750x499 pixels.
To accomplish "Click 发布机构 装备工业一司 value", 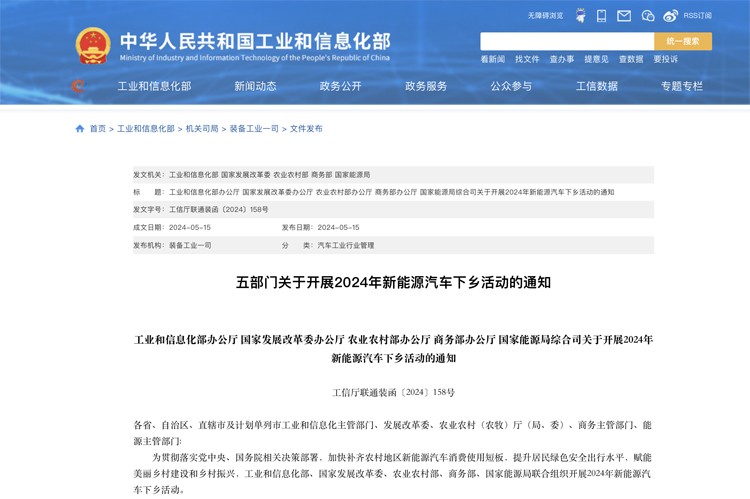I will tap(190, 245).
